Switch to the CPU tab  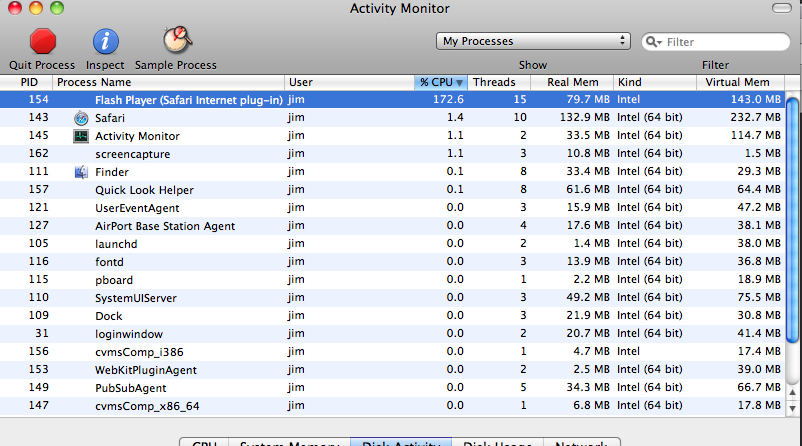pyautogui.click(x=204, y=442)
